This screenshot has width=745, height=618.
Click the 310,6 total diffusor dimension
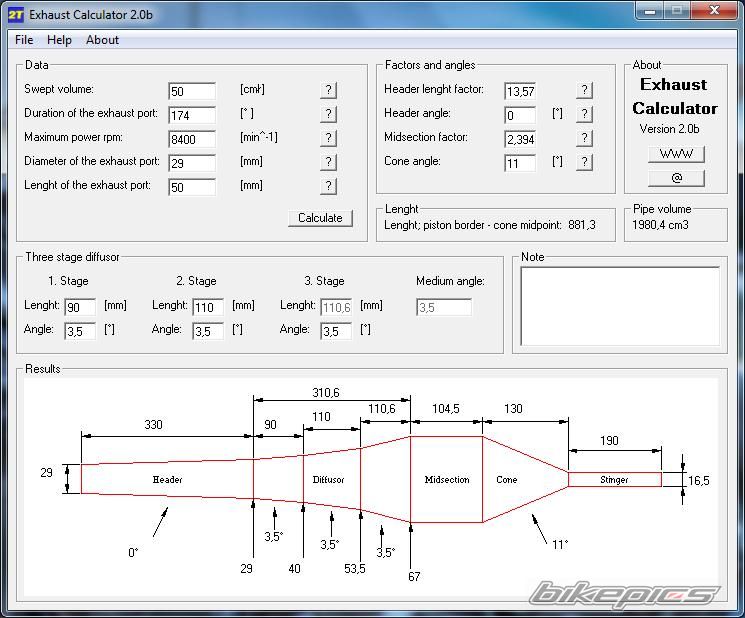point(326,393)
